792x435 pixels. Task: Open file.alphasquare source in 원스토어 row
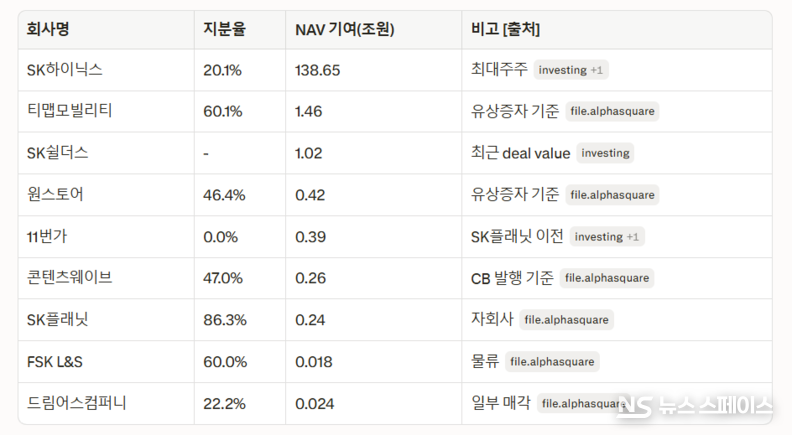pos(612,195)
